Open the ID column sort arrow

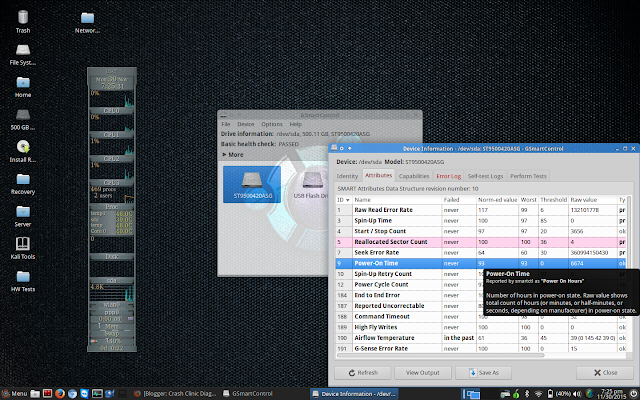348,200
